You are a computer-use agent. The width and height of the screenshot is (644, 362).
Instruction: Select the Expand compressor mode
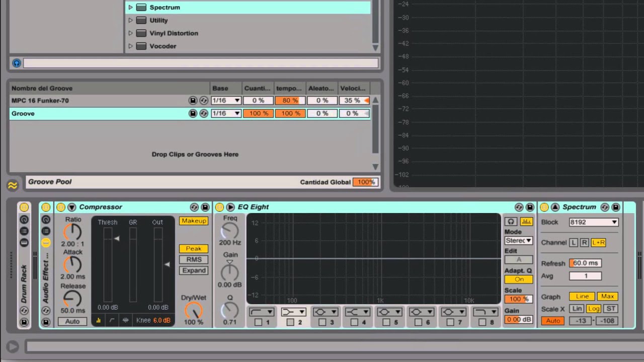point(194,270)
